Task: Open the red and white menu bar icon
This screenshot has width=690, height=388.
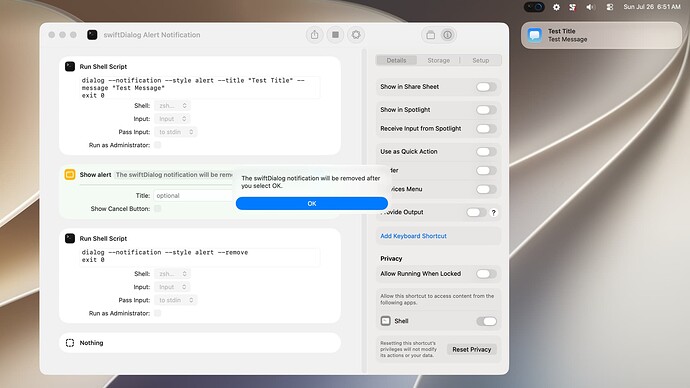Action: coord(573,7)
